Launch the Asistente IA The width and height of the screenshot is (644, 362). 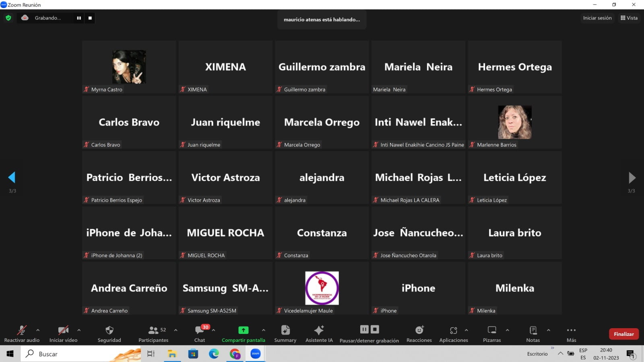point(319,330)
